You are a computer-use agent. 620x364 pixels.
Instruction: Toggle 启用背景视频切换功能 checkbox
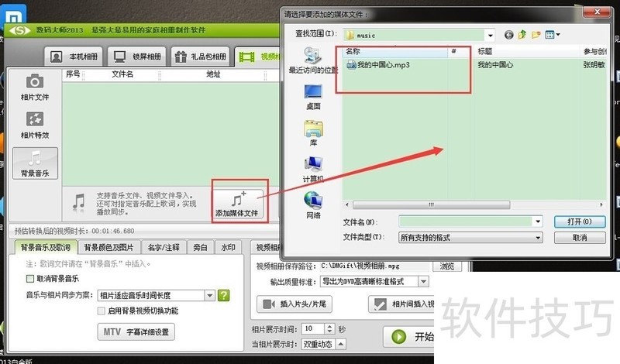102,311
